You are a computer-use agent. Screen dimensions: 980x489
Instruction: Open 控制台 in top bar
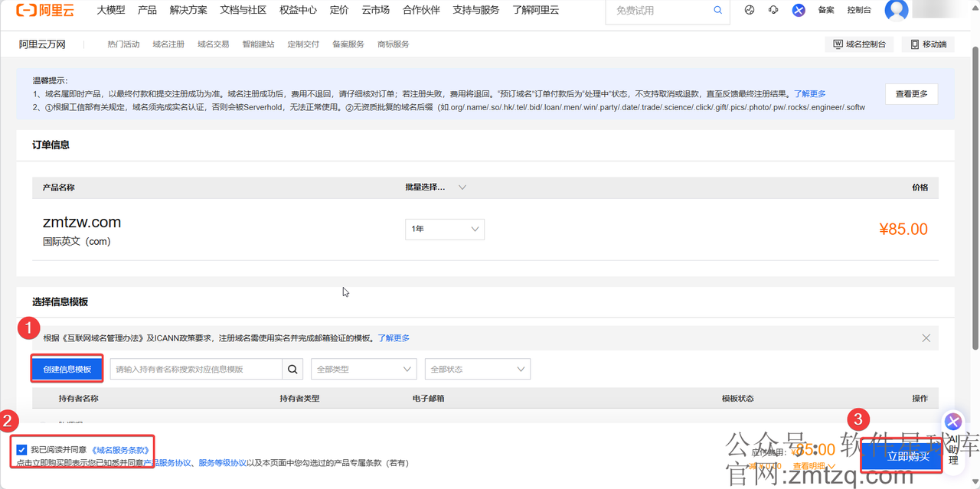point(859,10)
